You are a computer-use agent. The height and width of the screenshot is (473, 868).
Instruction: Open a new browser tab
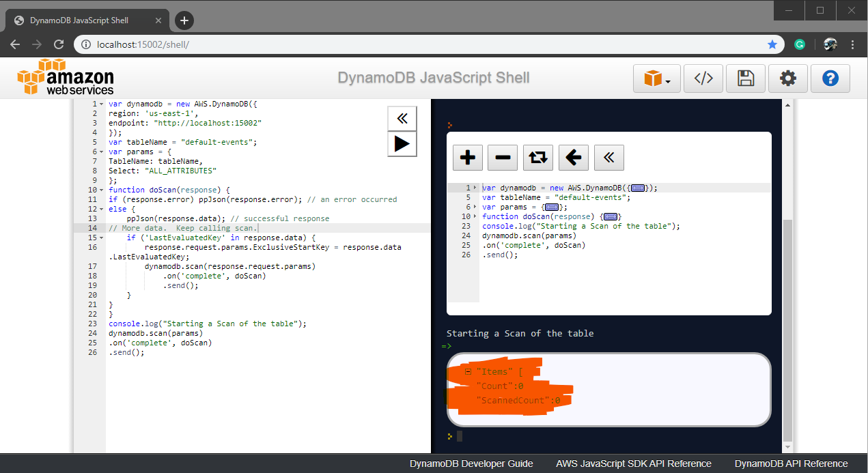click(x=184, y=20)
